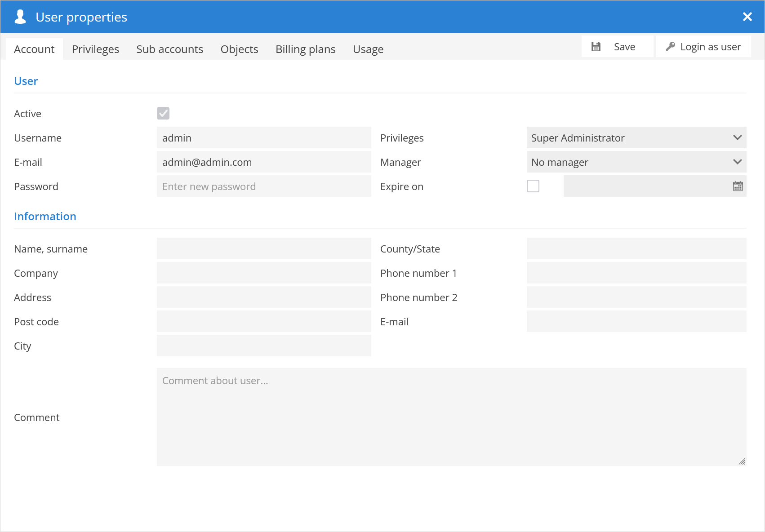The width and height of the screenshot is (765, 532).
Task: Click Login as user button
Action: click(x=703, y=47)
